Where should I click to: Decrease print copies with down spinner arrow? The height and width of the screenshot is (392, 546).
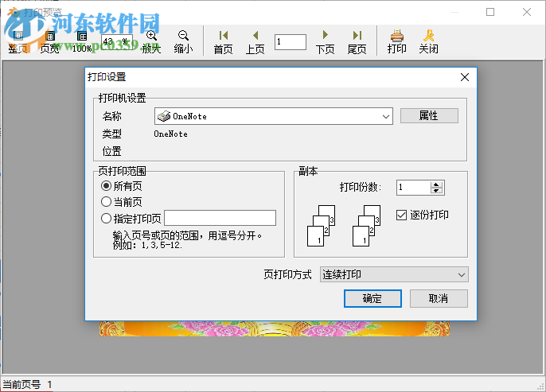(436, 191)
